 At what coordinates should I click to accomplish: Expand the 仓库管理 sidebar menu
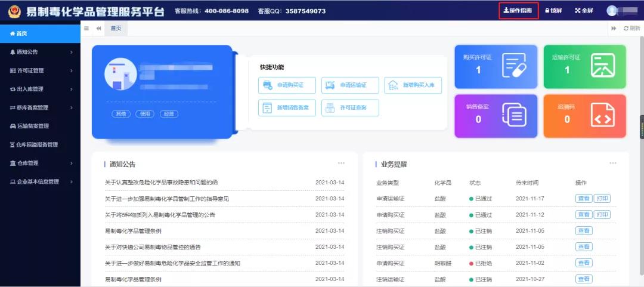[x=40, y=163]
